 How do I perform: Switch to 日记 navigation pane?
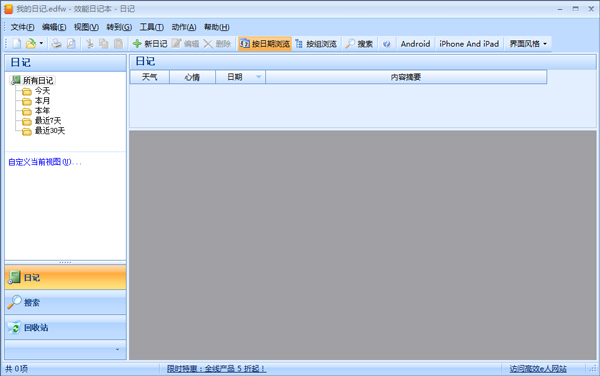[x=65, y=277]
